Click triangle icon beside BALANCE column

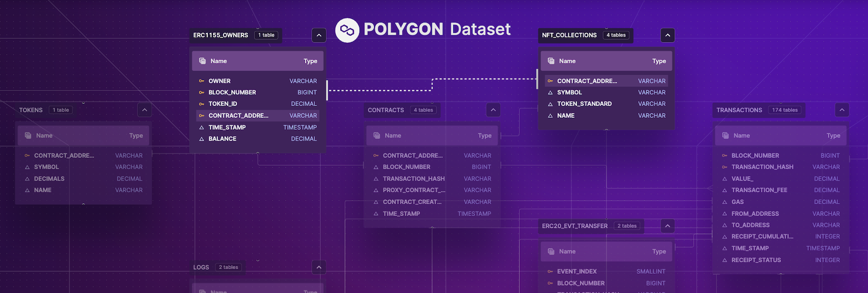[x=201, y=139]
